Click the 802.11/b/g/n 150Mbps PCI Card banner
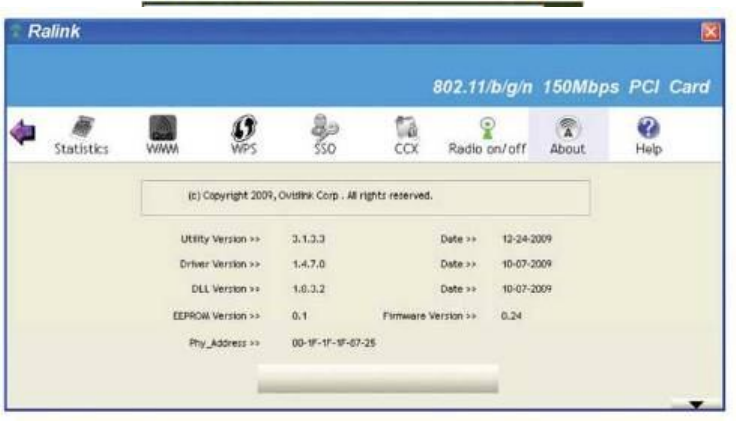The image size is (736, 421). tap(571, 87)
